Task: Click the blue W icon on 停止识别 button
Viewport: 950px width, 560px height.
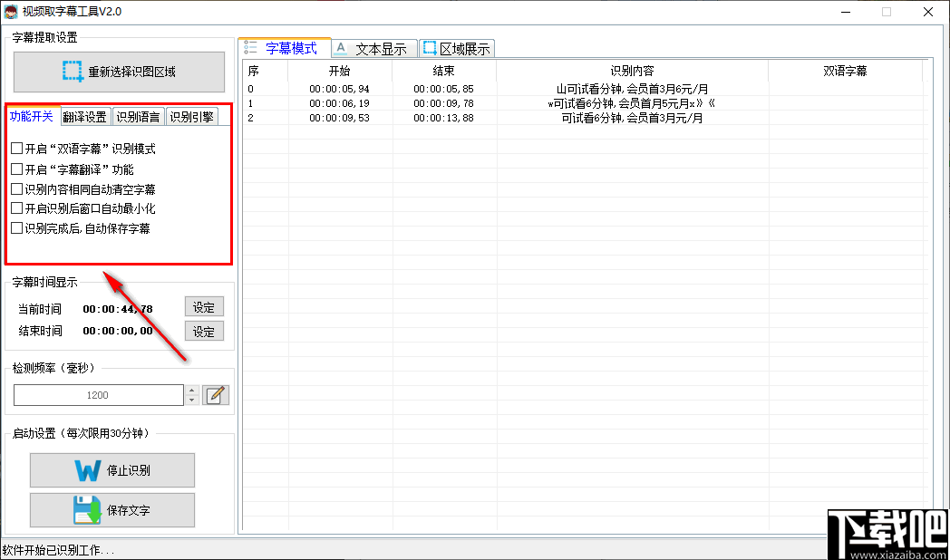Action: click(x=89, y=469)
